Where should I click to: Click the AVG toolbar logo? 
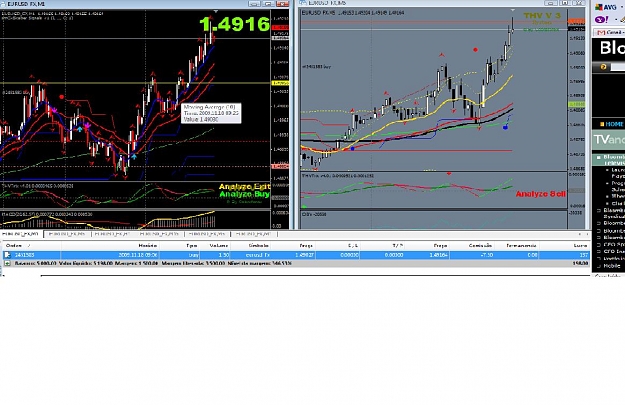click(x=605, y=7)
